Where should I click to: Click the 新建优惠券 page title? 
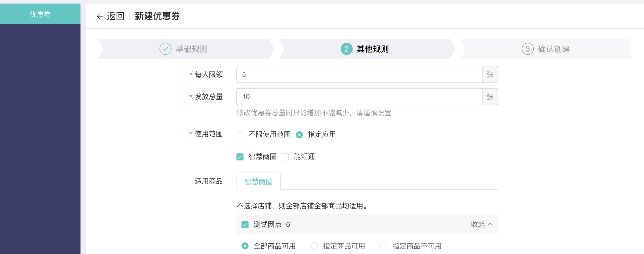pos(157,16)
